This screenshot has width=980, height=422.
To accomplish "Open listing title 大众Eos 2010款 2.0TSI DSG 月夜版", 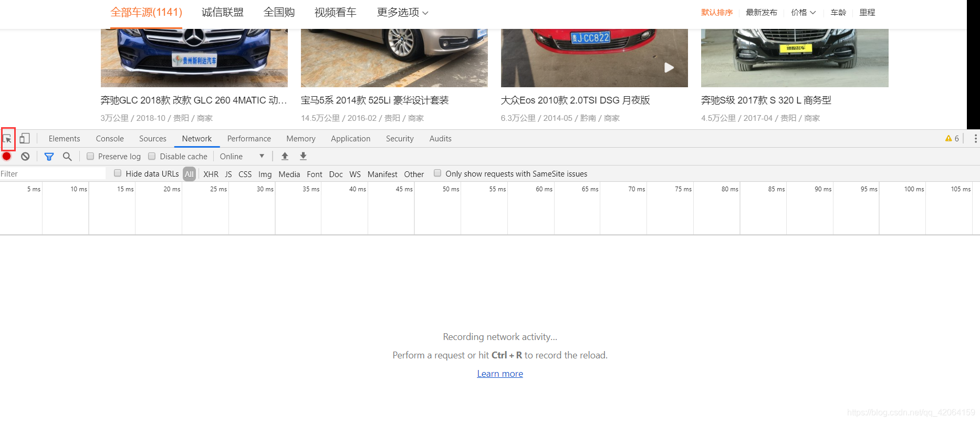I will click(x=576, y=100).
